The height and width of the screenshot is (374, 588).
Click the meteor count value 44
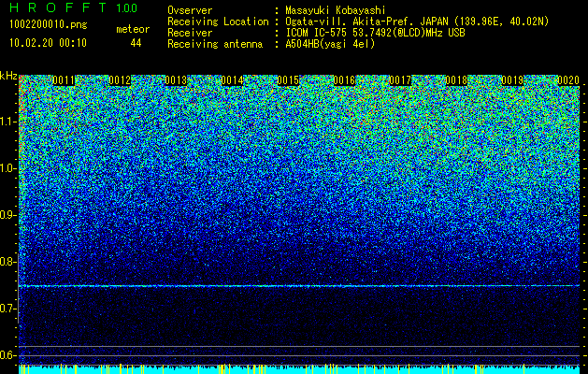point(136,43)
